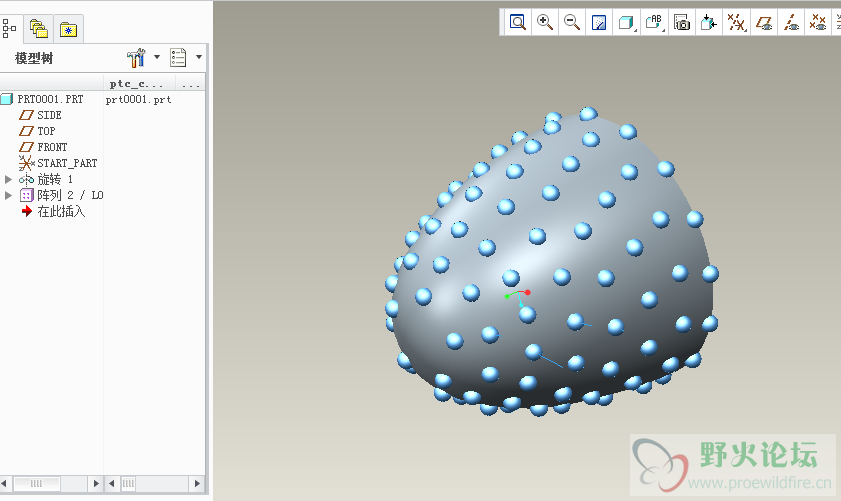This screenshot has height=501, width=841.
Task: Open the View Manager camera icon
Action: pyautogui.click(x=682, y=22)
